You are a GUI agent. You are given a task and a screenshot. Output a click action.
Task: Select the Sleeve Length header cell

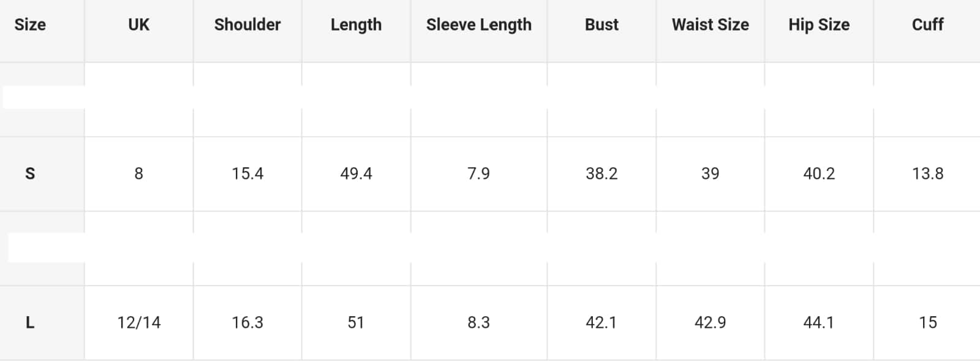(x=479, y=25)
